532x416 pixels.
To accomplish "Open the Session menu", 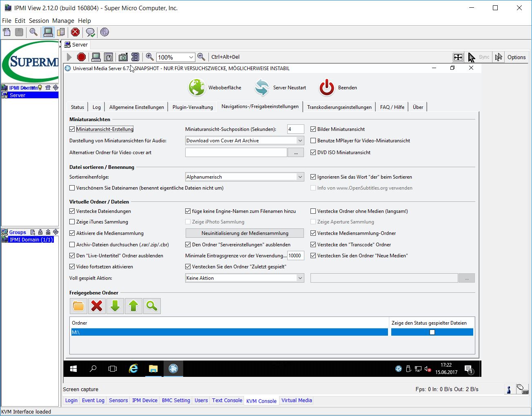I will click(39, 21).
